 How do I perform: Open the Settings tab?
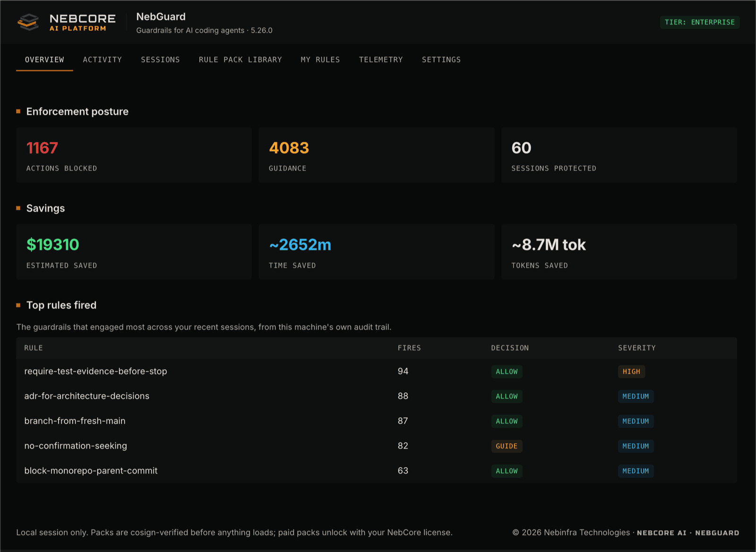click(441, 60)
